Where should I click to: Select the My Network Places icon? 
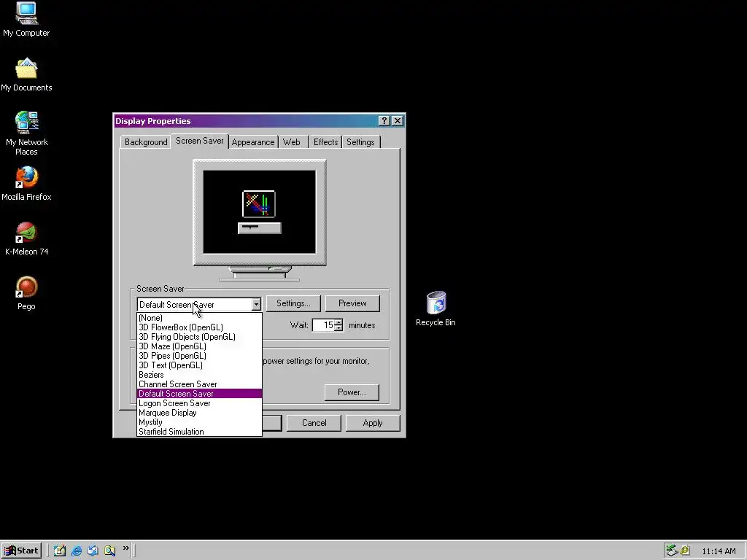[x=26, y=133]
